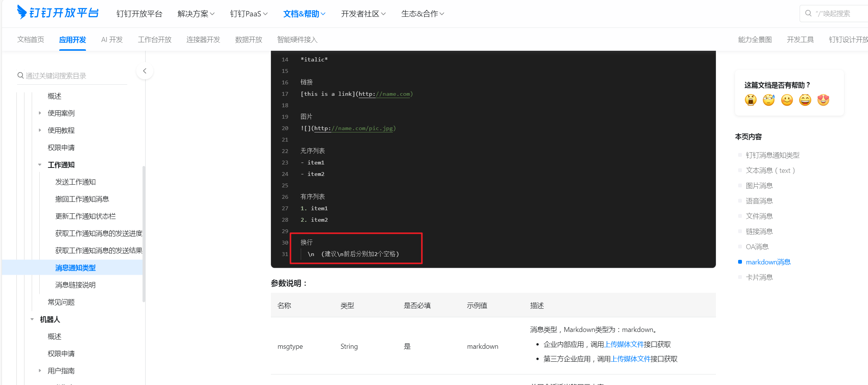Open 获取工作通知消息的发送结果 in sidebar
The width and height of the screenshot is (868, 385).
[x=99, y=250]
